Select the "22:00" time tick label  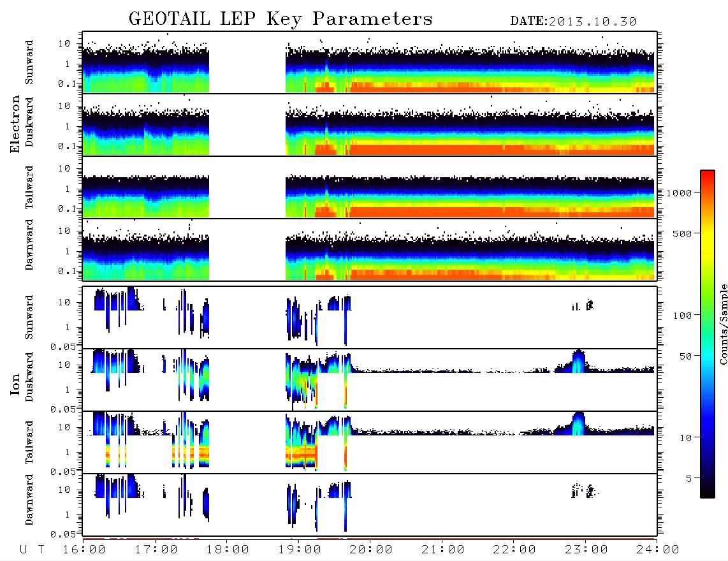click(515, 550)
